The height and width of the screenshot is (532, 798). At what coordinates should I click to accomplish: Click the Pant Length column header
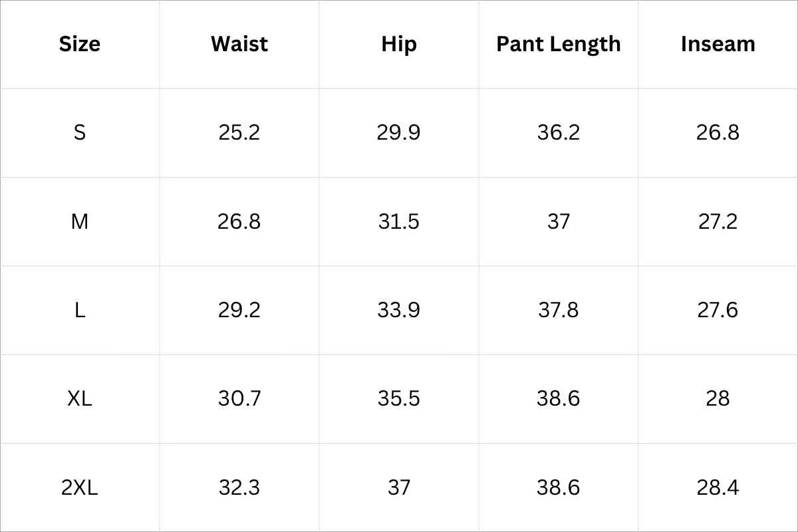[x=559, y=44]
